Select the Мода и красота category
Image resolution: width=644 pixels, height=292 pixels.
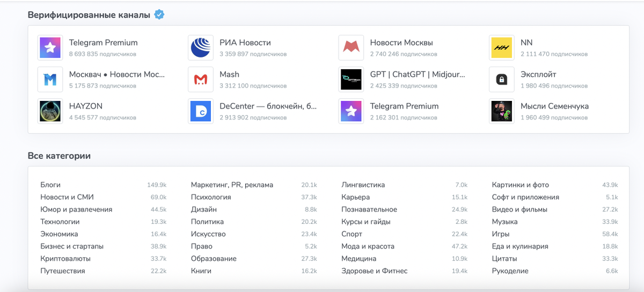pos(368,246)
